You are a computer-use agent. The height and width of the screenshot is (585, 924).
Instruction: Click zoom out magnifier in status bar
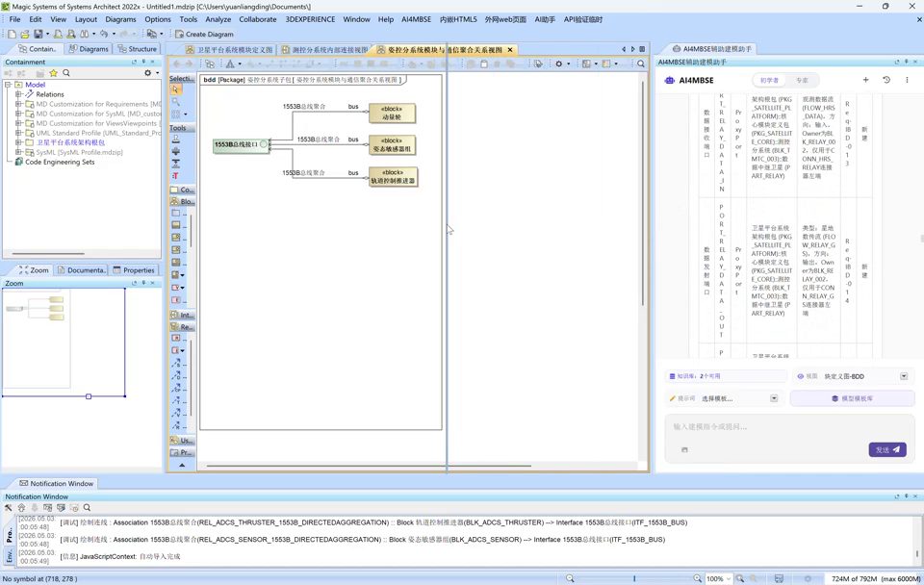point(570,578)
